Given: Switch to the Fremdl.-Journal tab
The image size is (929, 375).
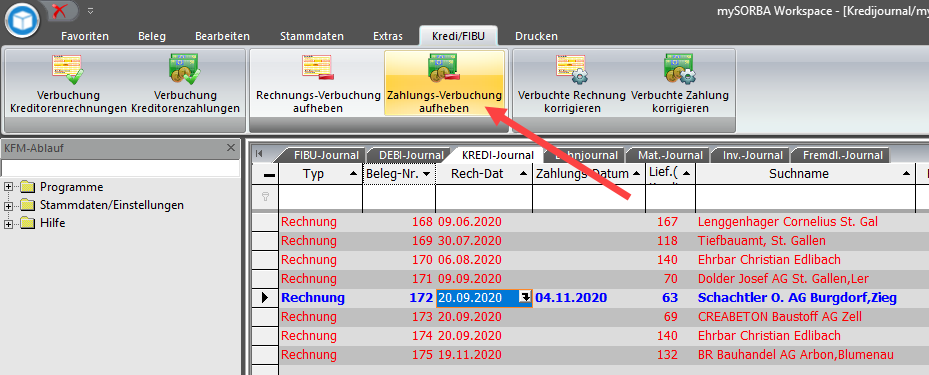Looking at the screenshot, I should [841, 155].
